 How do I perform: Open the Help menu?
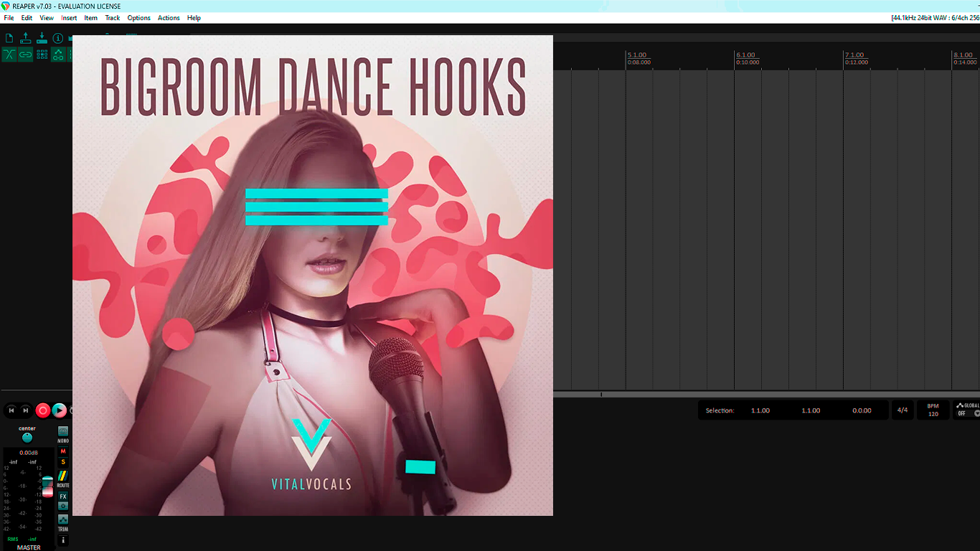point(194,18)
